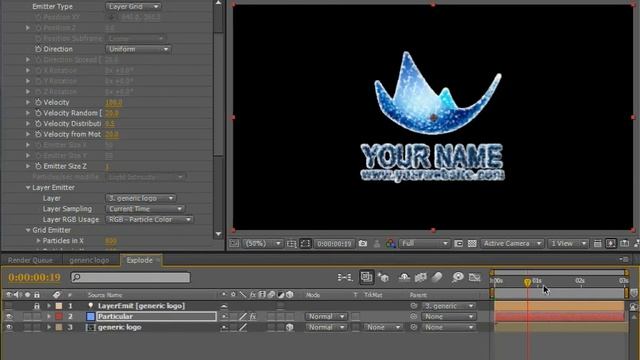Click parent pick whip for Particular layer
This screenshot has height=360, width=640.
[x=413, y=316]
